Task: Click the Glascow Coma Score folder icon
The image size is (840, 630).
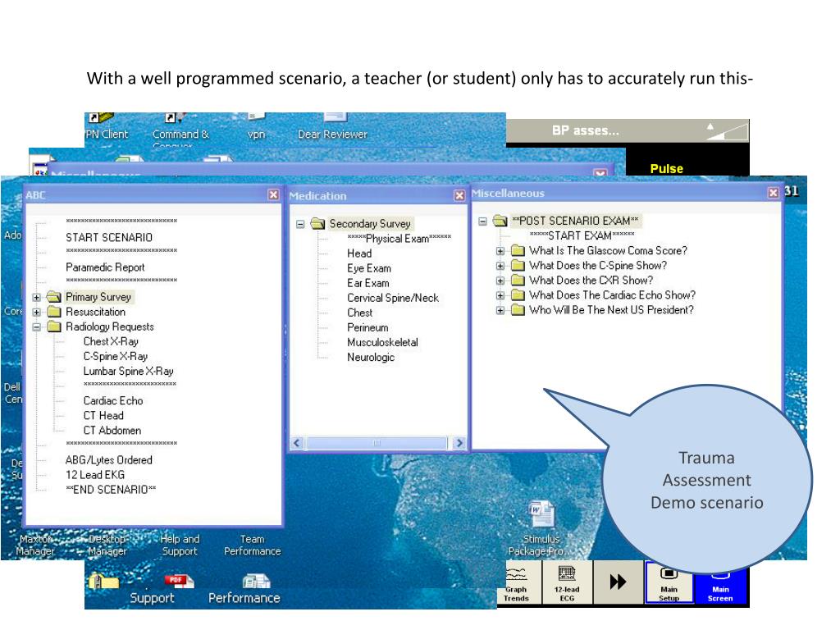Action: tap(518, 250)
